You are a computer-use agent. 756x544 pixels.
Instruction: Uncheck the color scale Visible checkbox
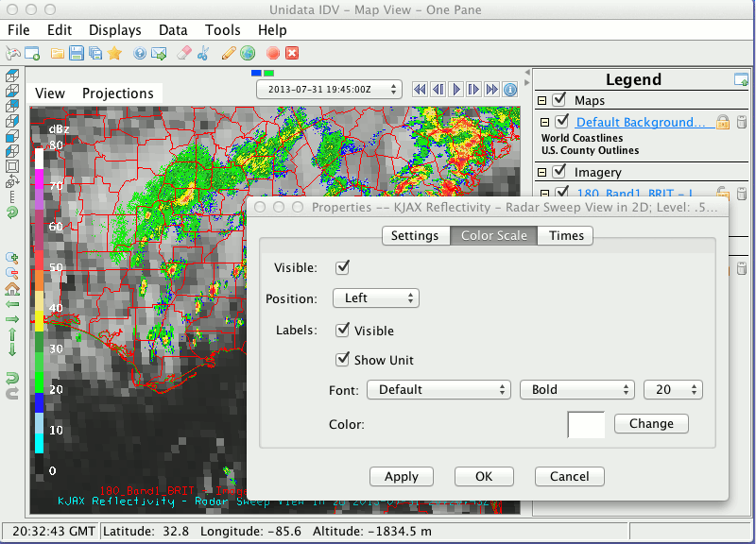coord(342,267)
